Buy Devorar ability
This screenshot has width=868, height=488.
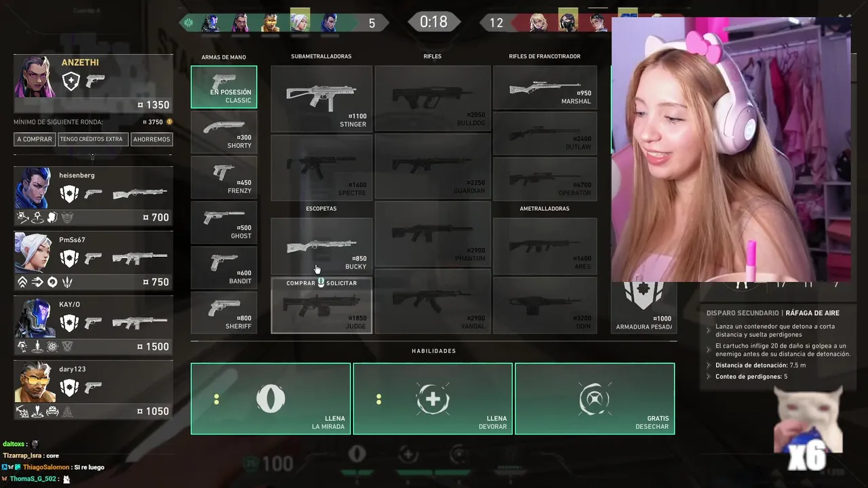click(433, 399)
